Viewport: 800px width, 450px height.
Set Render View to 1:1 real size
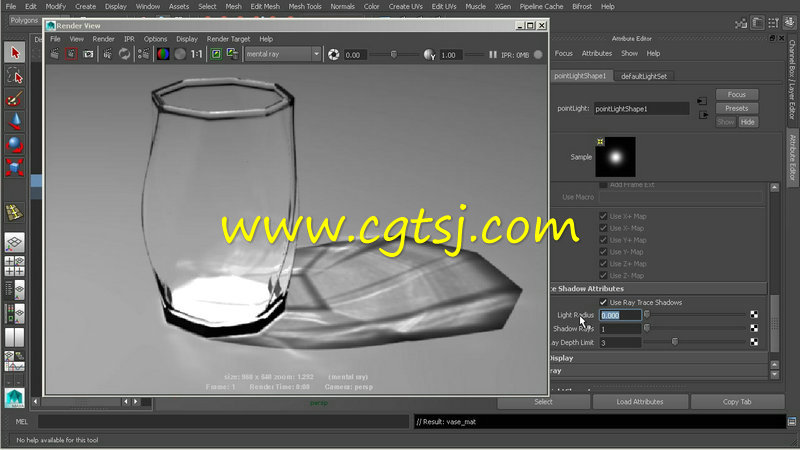tap(196, 54)
